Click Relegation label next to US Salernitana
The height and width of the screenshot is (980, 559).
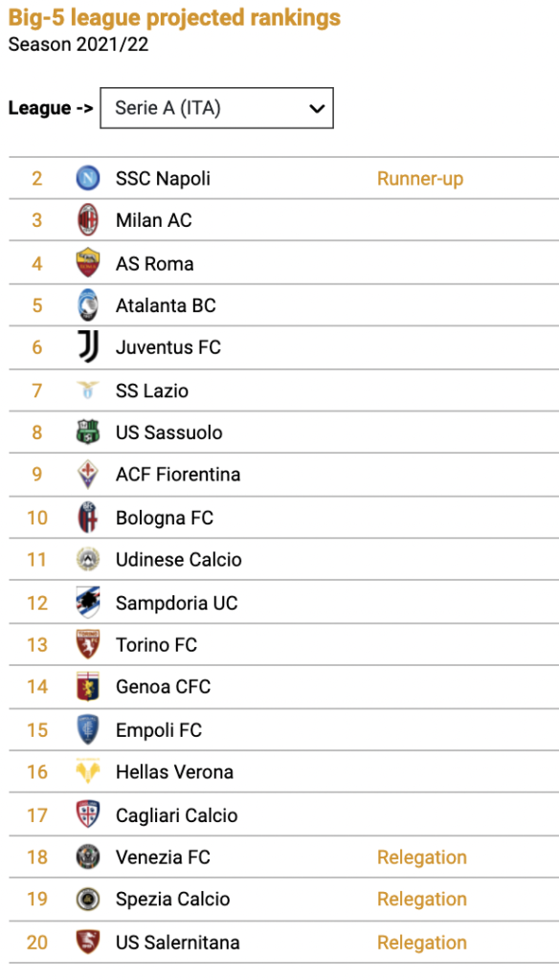(x=422, y=942)
